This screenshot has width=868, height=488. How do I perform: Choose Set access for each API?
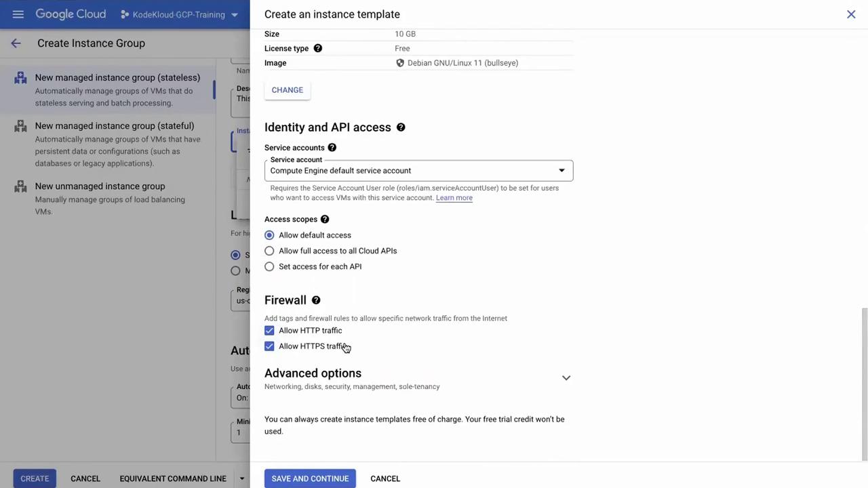pos(269,266)
